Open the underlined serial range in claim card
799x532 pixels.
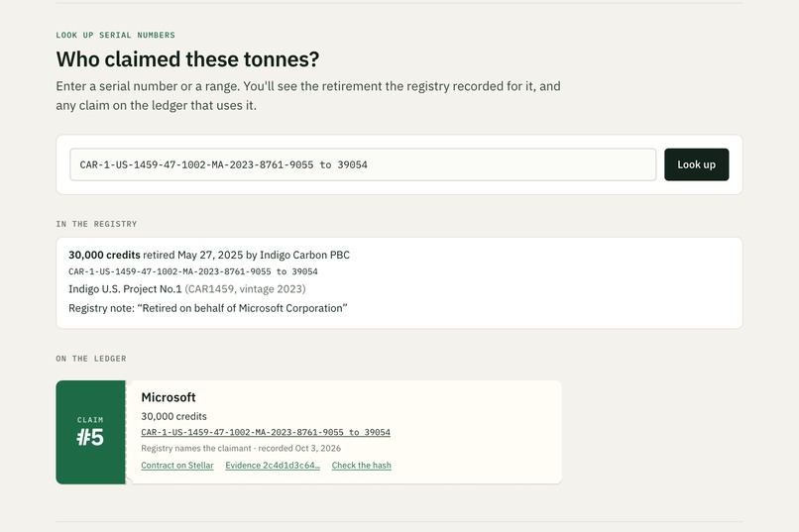point(266,432)
